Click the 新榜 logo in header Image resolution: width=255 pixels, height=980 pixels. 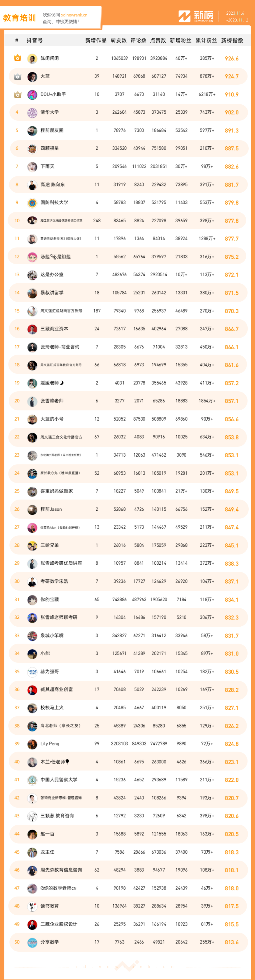tap(196, 16)
